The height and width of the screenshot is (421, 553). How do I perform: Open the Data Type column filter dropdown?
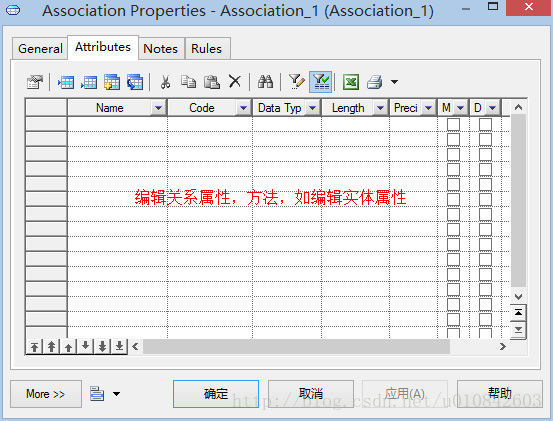coord(312,108)
